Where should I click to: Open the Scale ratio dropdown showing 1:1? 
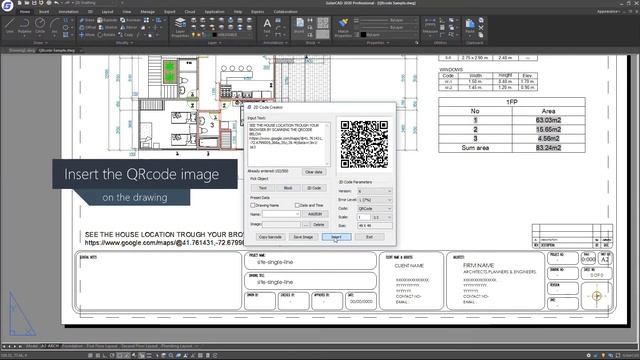[382, 217]
